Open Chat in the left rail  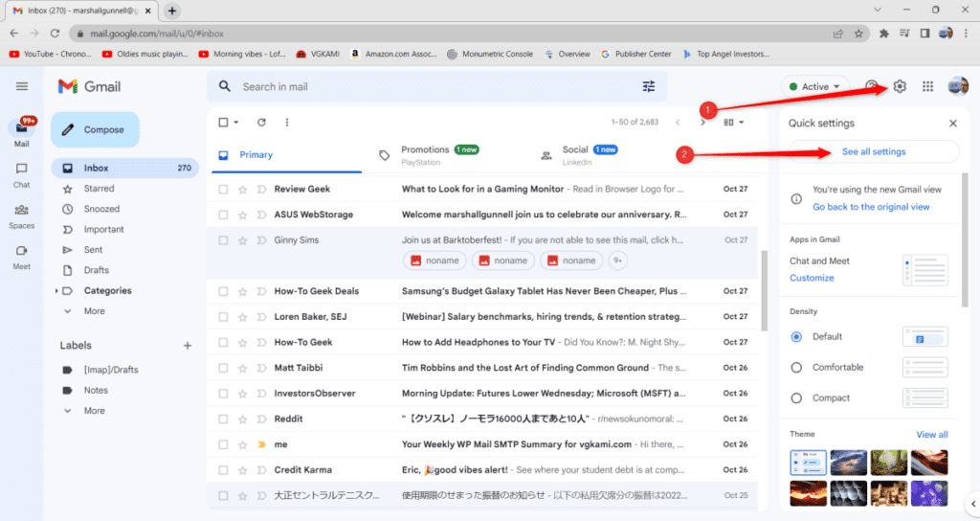(22, 175)
